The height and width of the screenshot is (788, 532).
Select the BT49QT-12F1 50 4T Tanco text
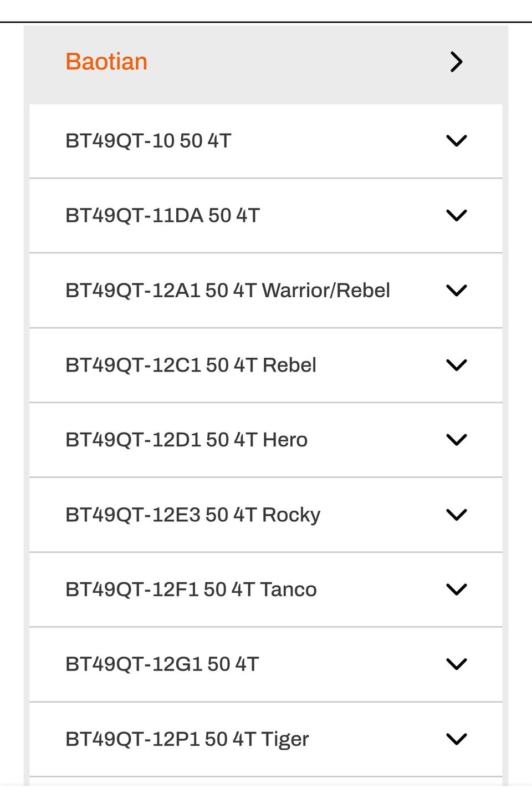tap(191, 589)
